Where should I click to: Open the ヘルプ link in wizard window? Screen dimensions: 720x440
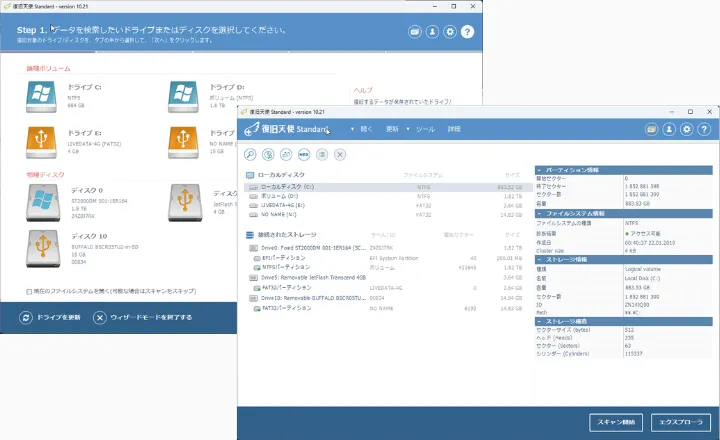pyautogui.click(x=363, y=90)
